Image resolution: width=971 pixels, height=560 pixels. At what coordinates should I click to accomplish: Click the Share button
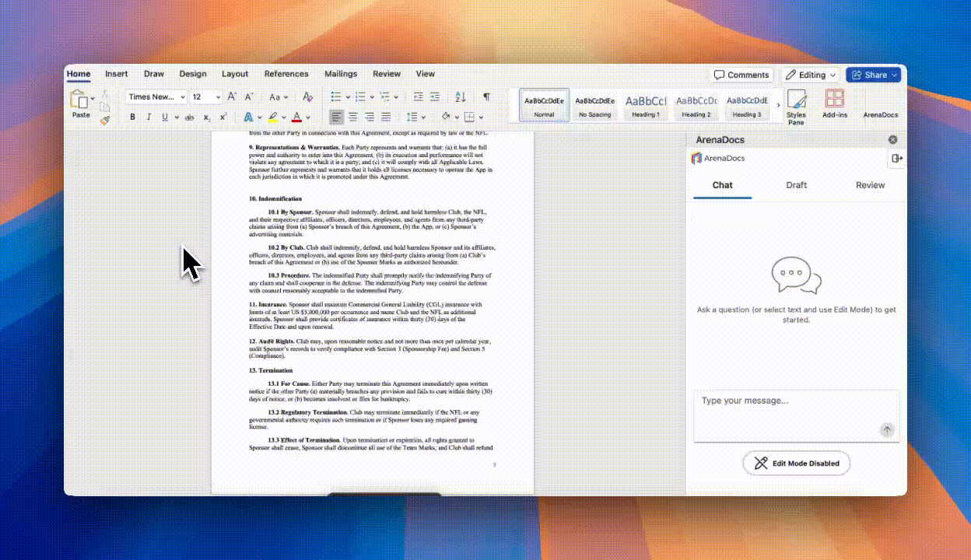(872, 74)
